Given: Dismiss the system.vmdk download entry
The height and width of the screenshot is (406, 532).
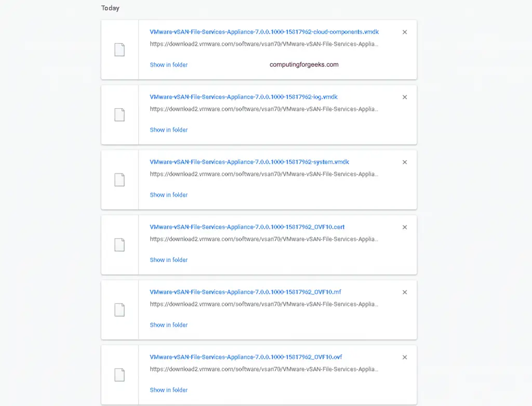Looking at the screenshot, I should (x=405, y=162).
